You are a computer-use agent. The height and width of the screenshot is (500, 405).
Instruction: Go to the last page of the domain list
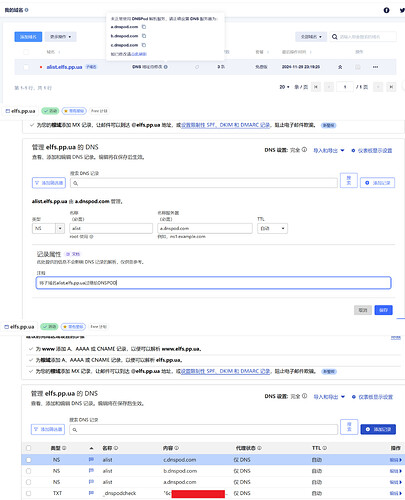click(x=391, y=87)
